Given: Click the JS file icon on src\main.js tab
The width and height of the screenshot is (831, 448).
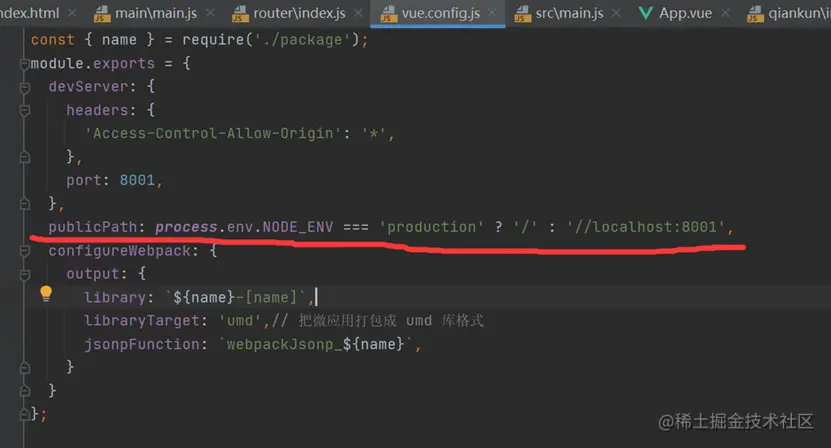Looking at the screenshot, I should (x=523, y=13).
